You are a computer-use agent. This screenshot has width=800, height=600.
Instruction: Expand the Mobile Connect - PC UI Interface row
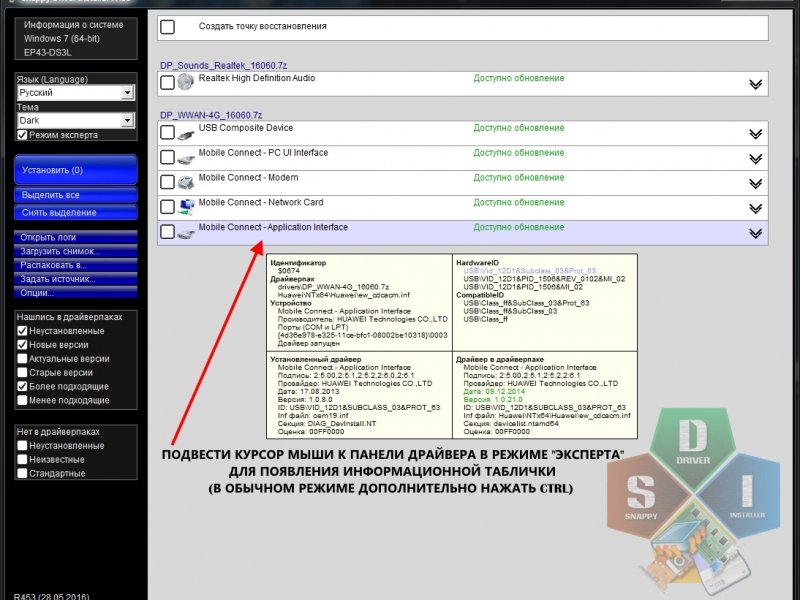756,159
